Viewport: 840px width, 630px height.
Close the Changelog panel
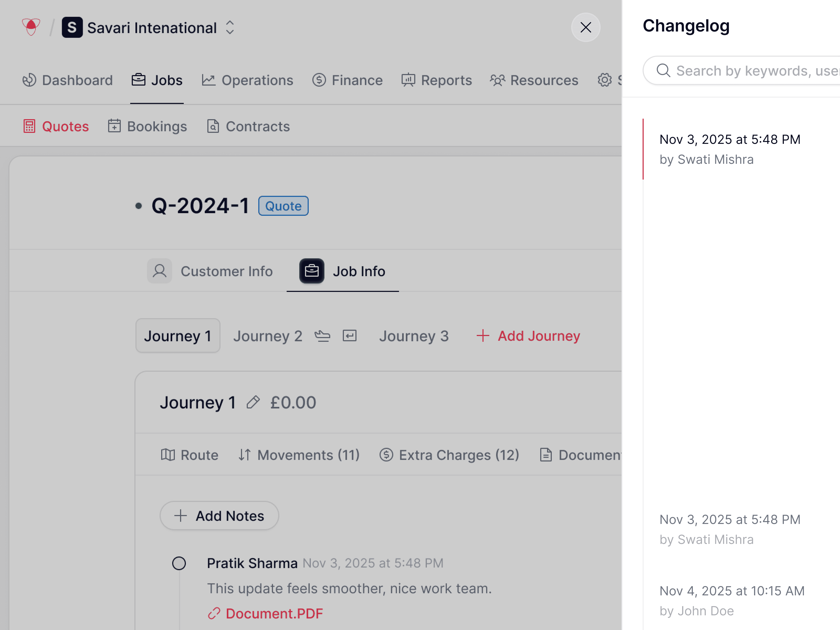click(x=585, y=27)
